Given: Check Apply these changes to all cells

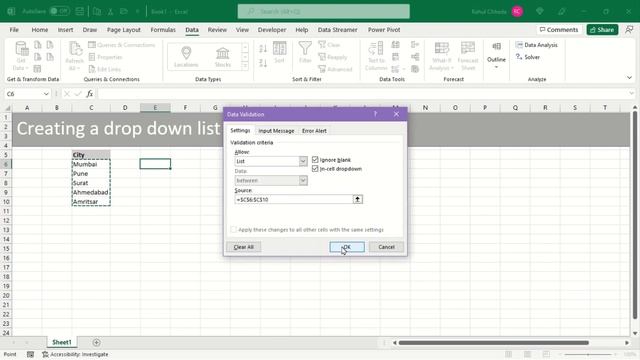Looking at the screenshot, I should [x=233, y=230].
